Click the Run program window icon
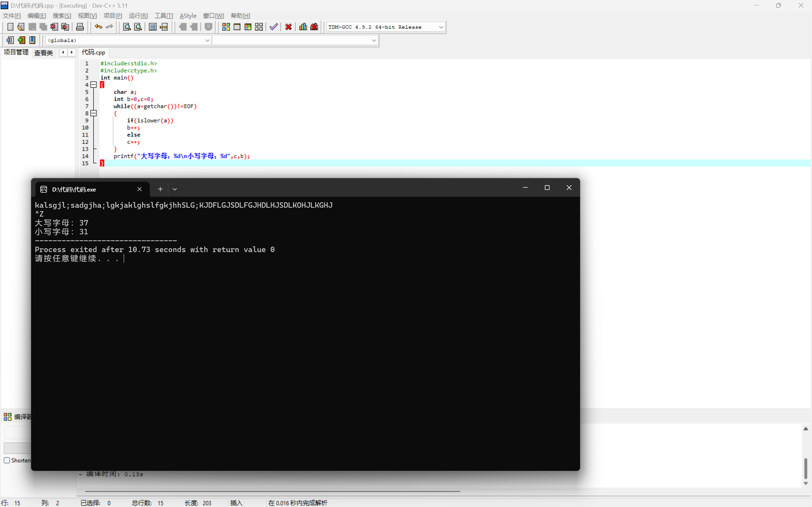The image size is (812, 507). 237,27
